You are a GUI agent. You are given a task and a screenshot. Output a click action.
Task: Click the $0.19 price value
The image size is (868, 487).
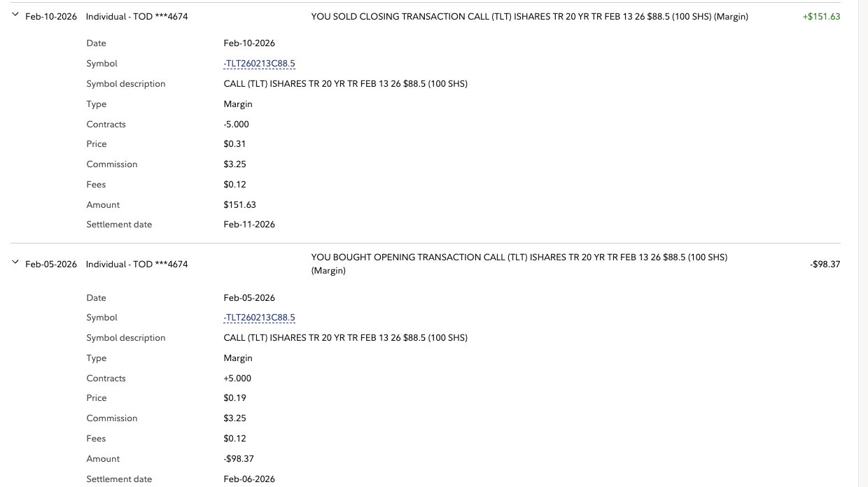pyautogui.click(x=234, y=398)
